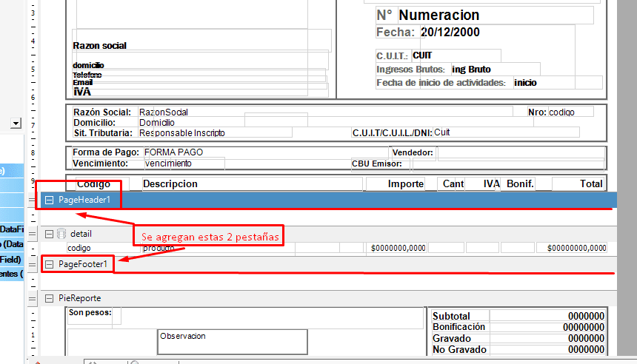637x364 pixels.
Task: Collapse the detail band
Action: [x=49, y=234]
